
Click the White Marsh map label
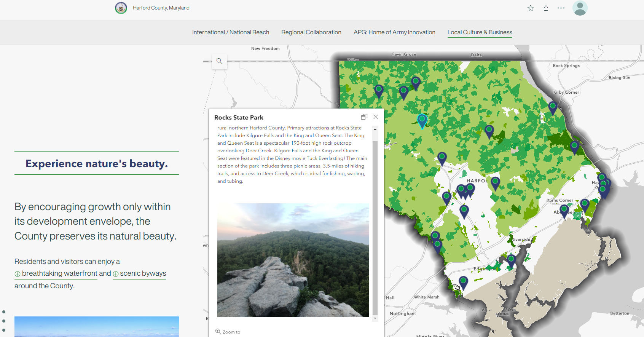click(427, 297)
